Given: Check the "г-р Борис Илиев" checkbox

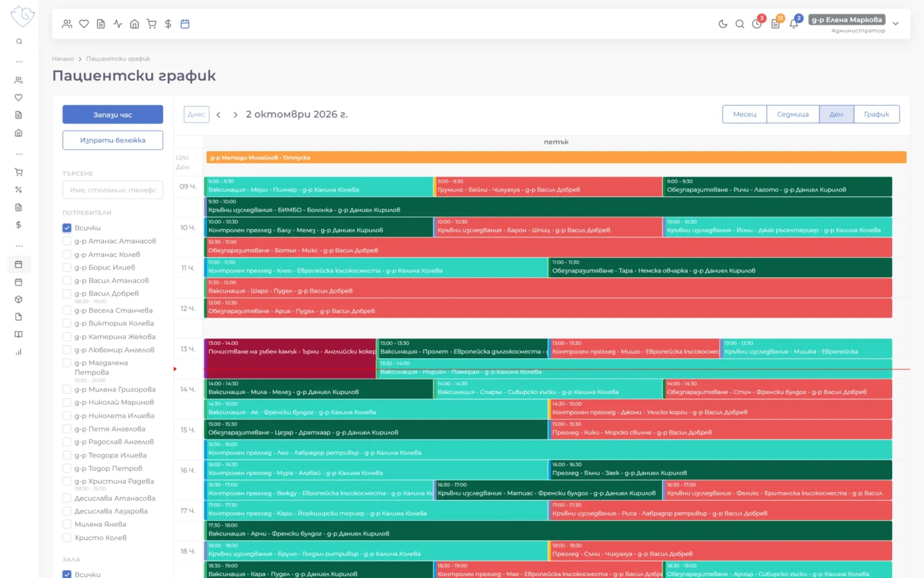Looking at the screenshot, I should [x=67, y=267].
